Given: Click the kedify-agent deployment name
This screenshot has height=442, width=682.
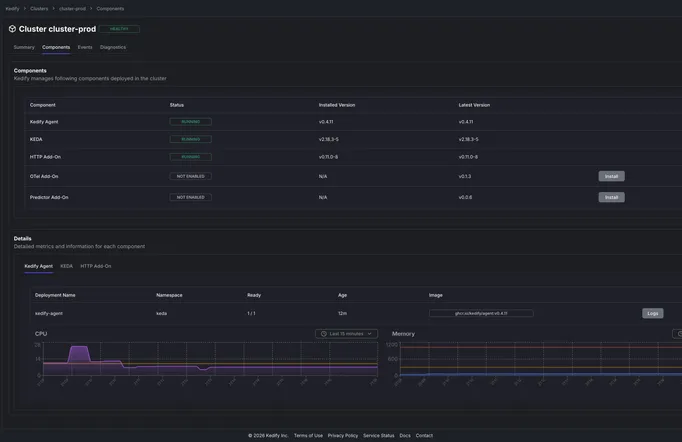Looking at the screenshot, I should pos(49,313).
